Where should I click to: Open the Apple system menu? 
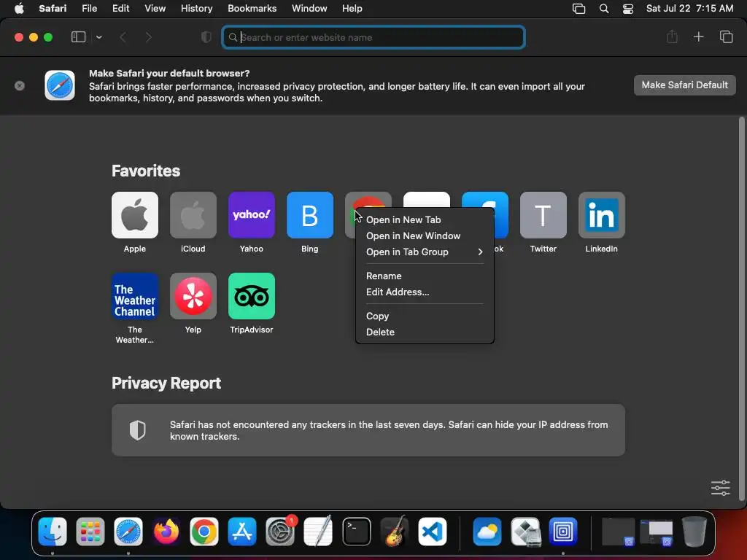click(19, 8)
